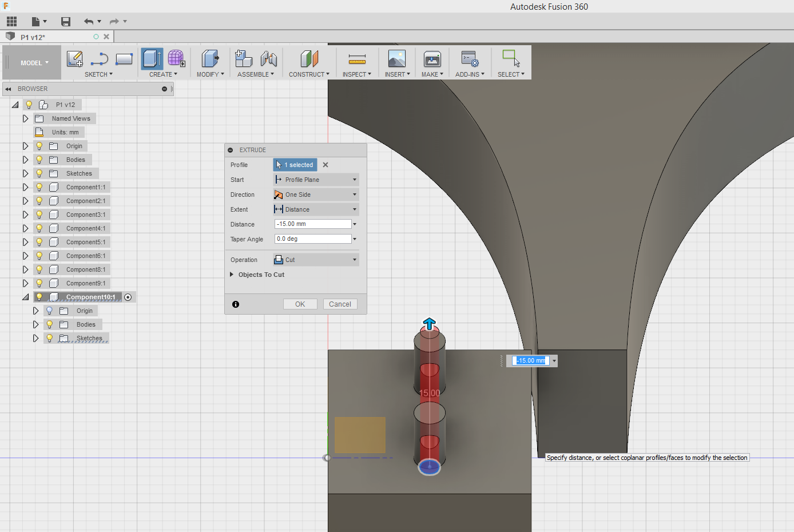Click the Redo arrow

(114, 22)
